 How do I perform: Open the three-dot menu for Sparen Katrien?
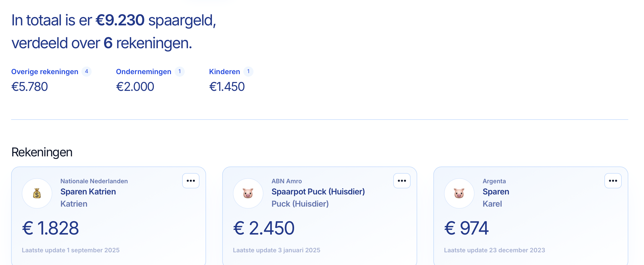coord(191,181)
